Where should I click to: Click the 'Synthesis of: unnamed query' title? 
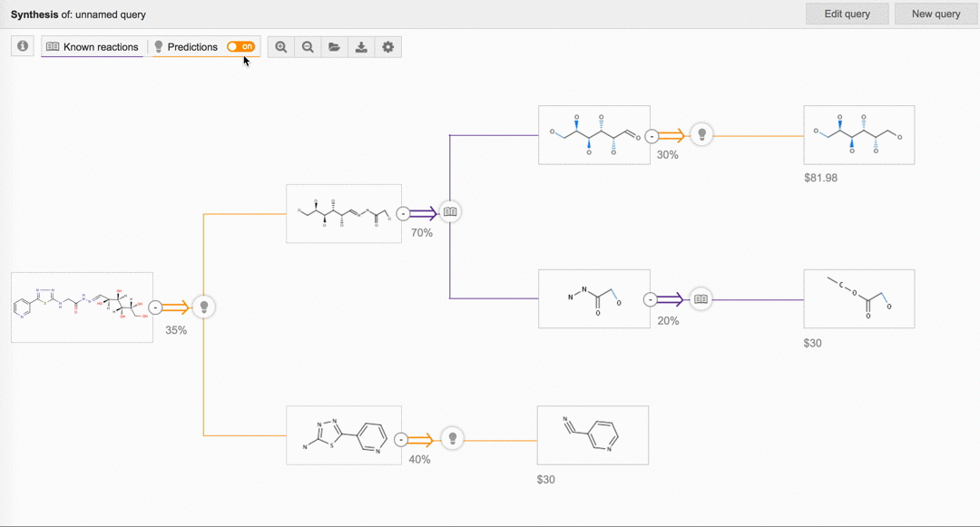[78, 15]
